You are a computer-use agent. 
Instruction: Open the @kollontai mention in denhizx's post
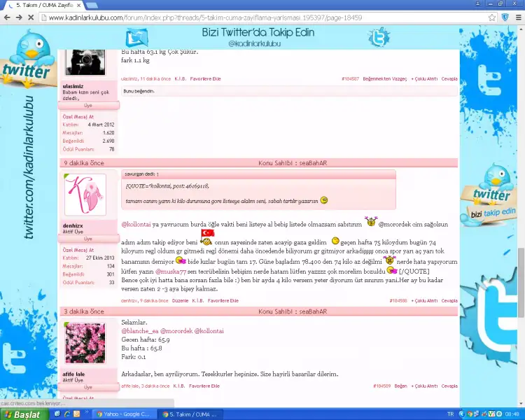[136, 225]
